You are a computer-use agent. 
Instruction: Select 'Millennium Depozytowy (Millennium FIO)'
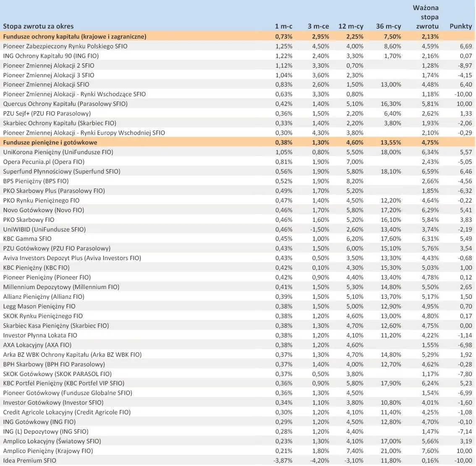click(61, 287)
